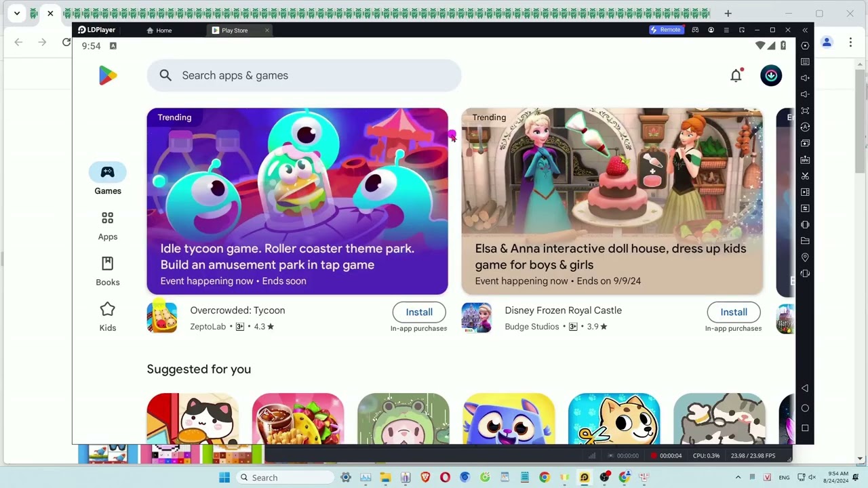The height and width of the screenshot is (488, 868).
Task: Open Play Store notifications bell
Action: pyautogui.click(x=736, y=75)
